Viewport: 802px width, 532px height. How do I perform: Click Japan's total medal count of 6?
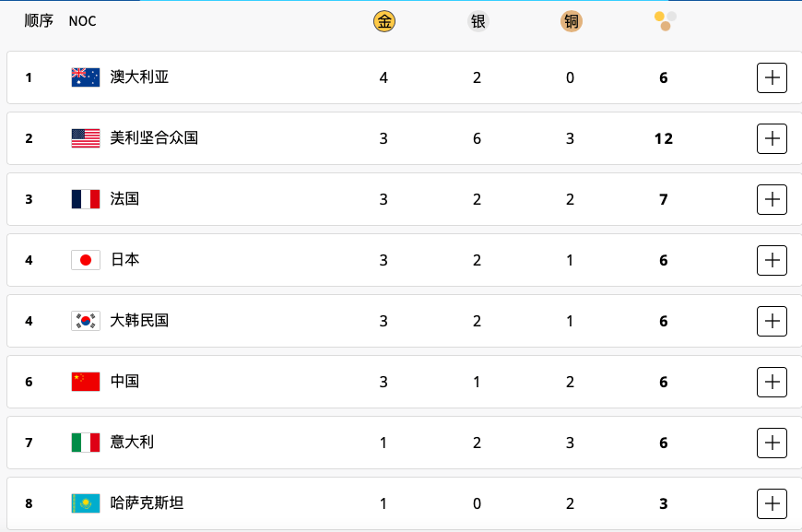tap(663, 260)
